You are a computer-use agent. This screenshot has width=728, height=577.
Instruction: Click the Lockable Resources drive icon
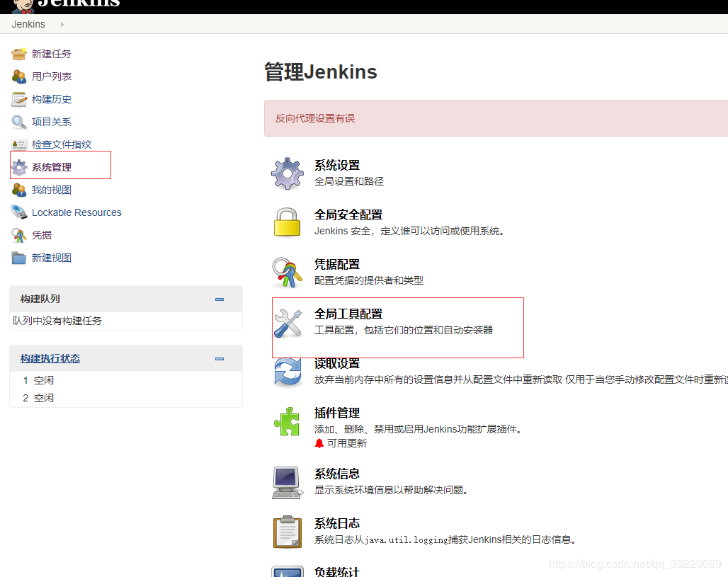[x=19, y=212]
